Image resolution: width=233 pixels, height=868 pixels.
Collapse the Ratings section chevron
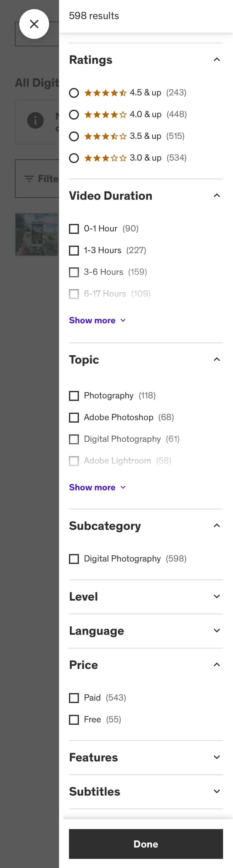[x=217, y=59]
